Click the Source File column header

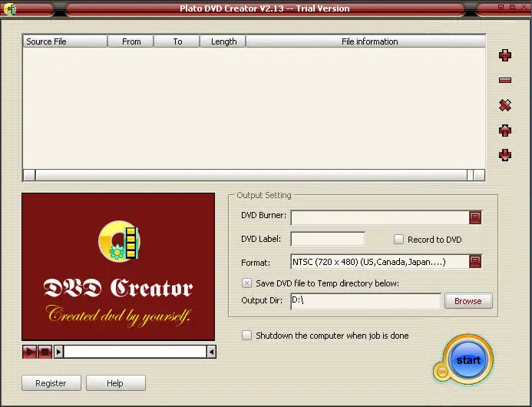pos(64,41)
